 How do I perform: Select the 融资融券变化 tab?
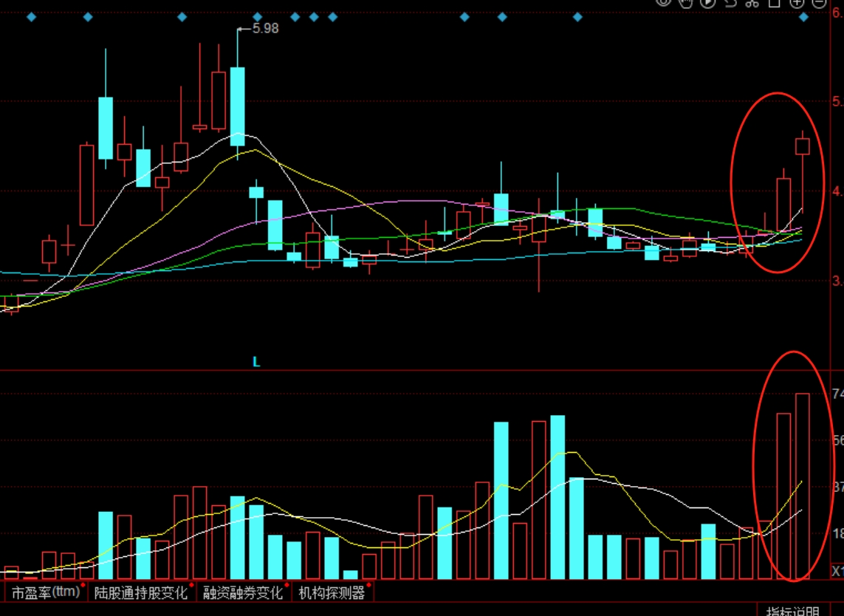[244, 592]
